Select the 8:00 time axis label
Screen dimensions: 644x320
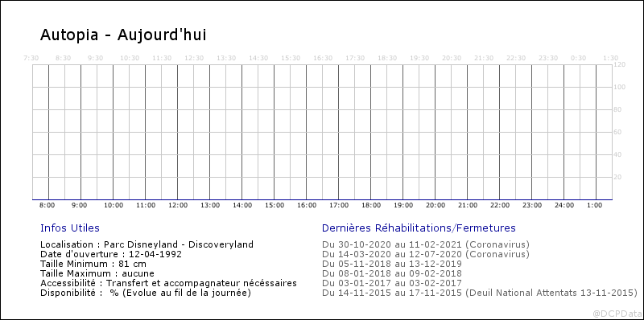[47, 206]
